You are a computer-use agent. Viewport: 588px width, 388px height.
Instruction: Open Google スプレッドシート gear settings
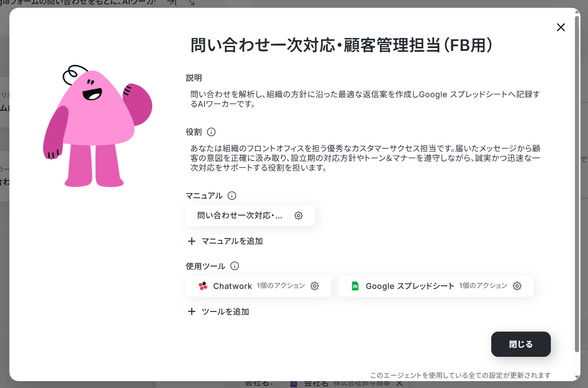coord(517,286)
